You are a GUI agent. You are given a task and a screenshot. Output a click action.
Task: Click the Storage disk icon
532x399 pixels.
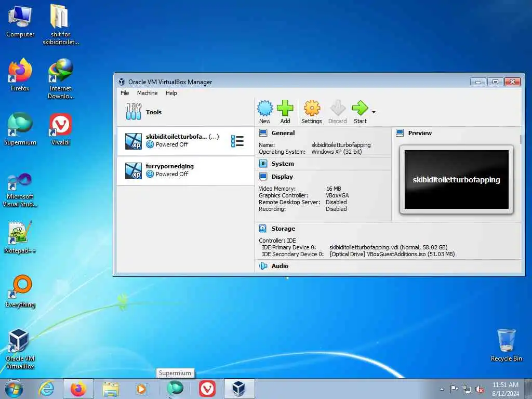pos(263,229)
